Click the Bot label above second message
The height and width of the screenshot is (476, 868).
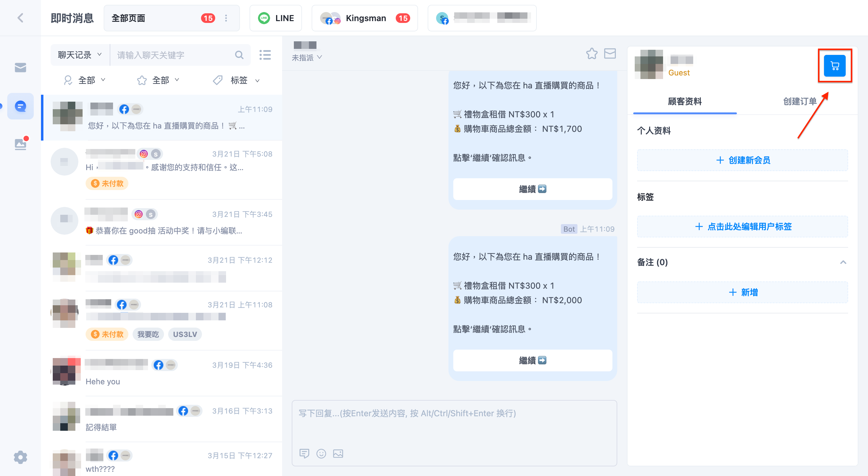click(569, 229)
